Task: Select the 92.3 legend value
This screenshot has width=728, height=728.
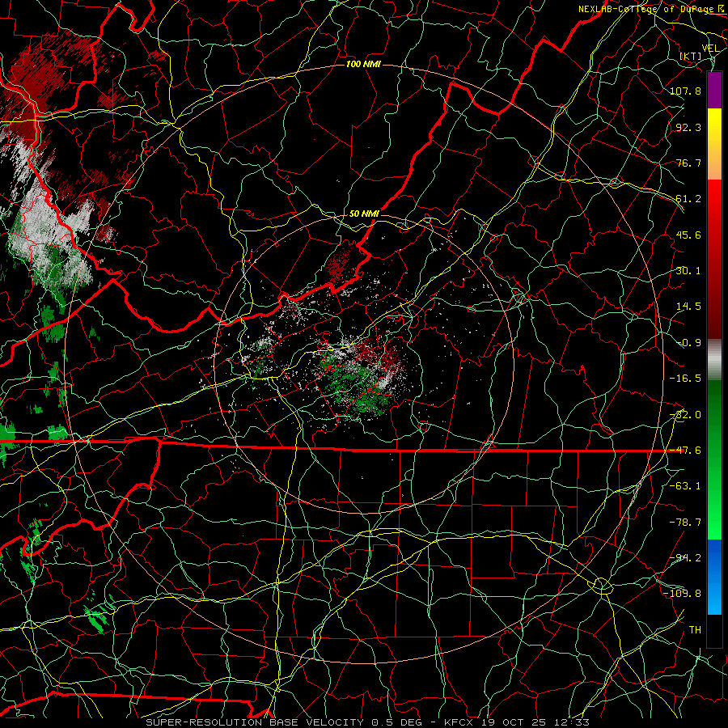Action: 688,127
